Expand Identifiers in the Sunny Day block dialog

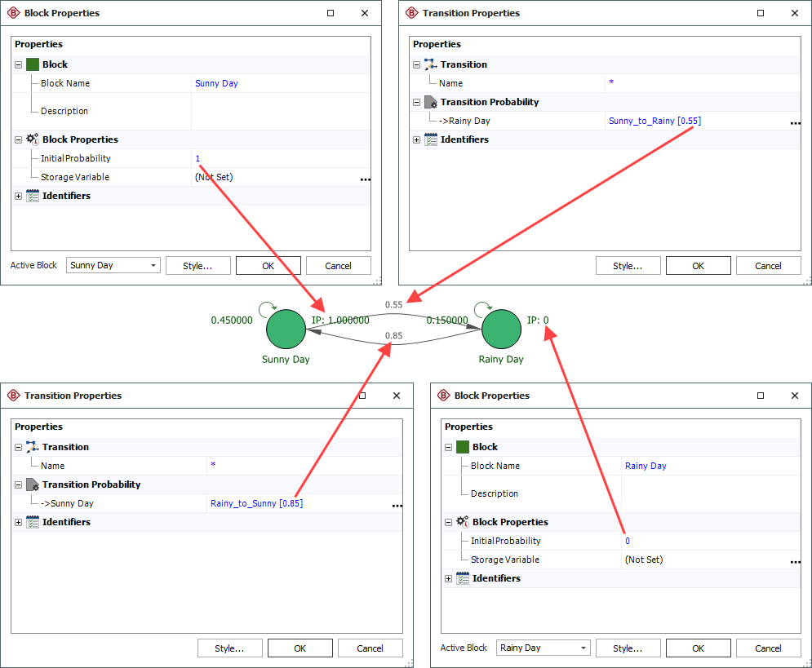(x=18, y=196)
